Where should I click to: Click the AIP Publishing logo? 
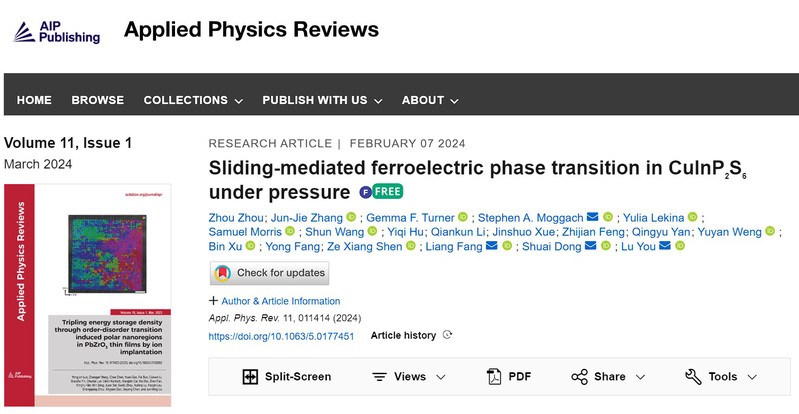tap(56, 31)
